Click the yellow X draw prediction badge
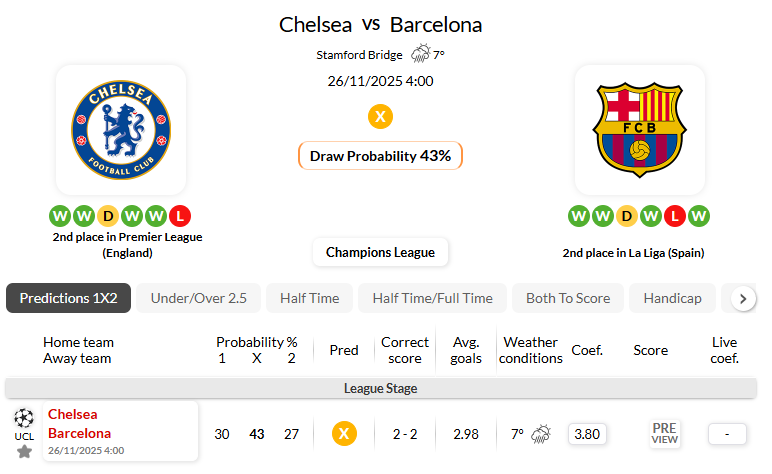The height and width of the screenshot is (474, 772). coord(380,116)
